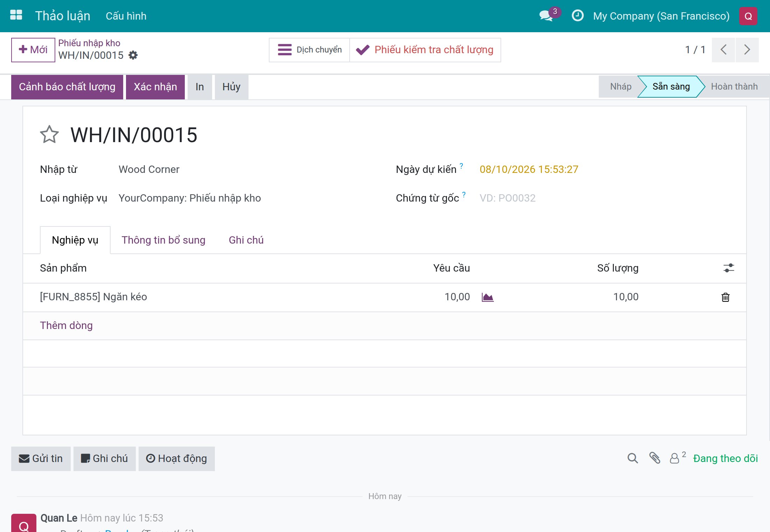Open the conversations message icon with badge
Screen dimensions: 770x532
(x=549, y=15)
